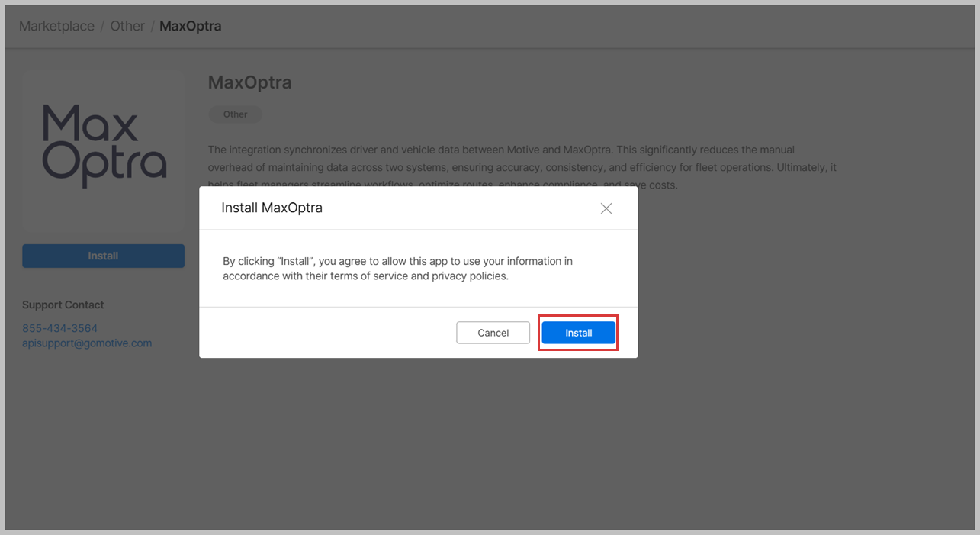Screen dimensions: 980x535
Task: Go to the Other breadcrumb category
Action: [127, 26]
